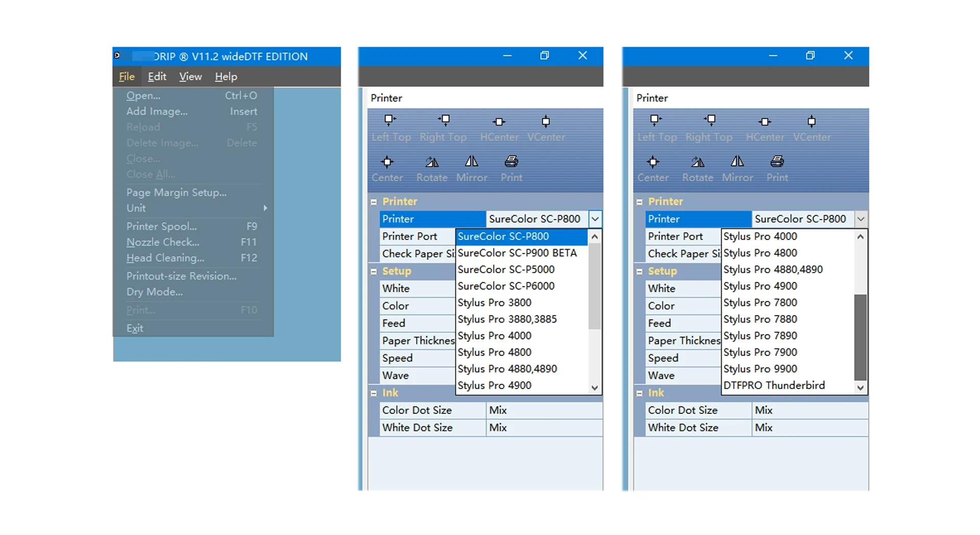Select Stylus Pro 7800 in the right window list

tap(788, 303)
